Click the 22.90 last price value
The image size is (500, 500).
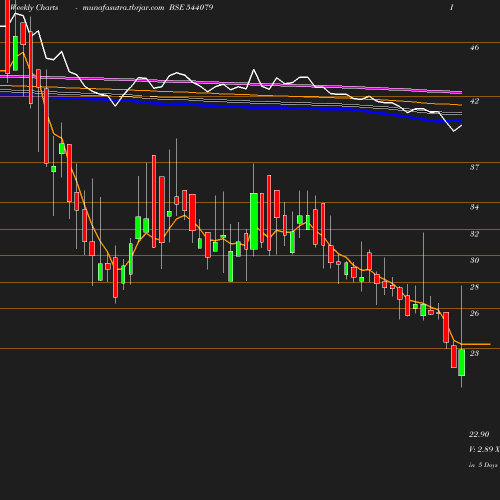pyautogui.click(x=479, y=434)
